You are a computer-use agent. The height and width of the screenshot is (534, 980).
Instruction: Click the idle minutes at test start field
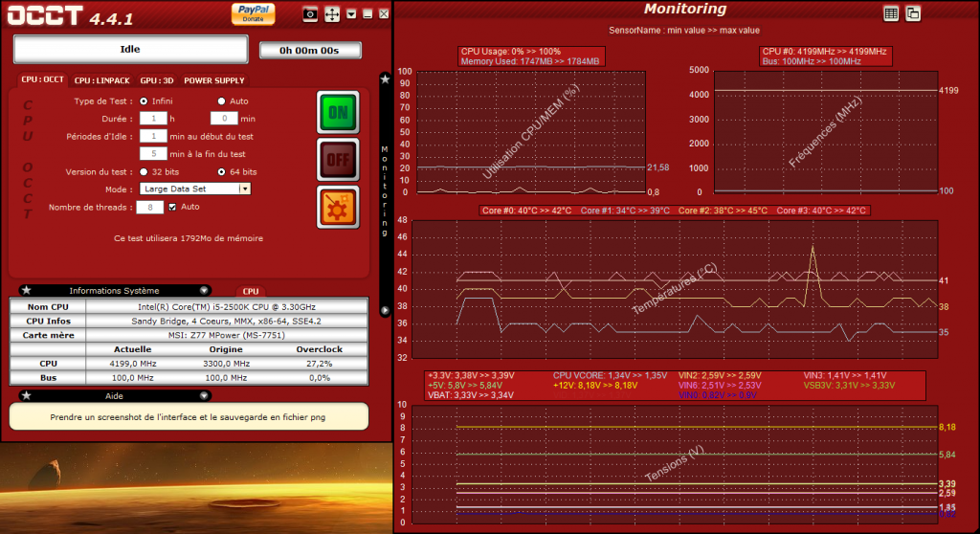[x=153, y=136]
